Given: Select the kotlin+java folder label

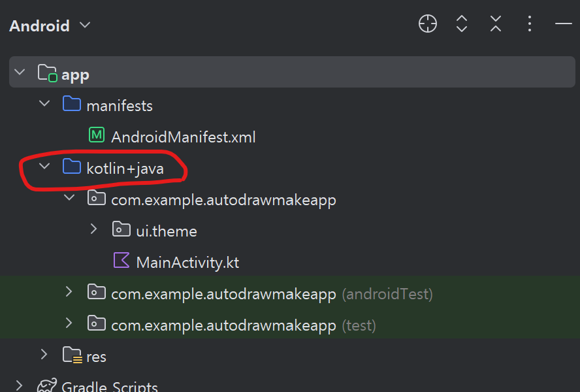Looking at the screenshot, I should tap(125, 169).
